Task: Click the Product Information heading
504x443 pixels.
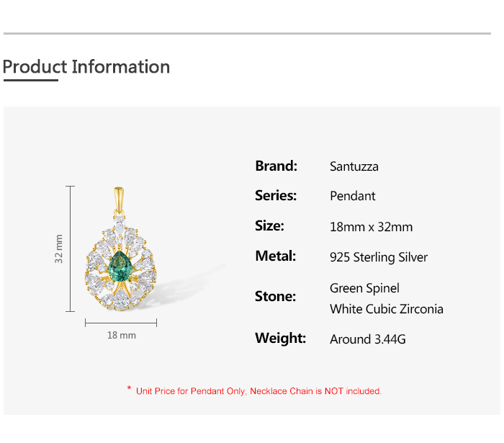Action: [86, 67]
